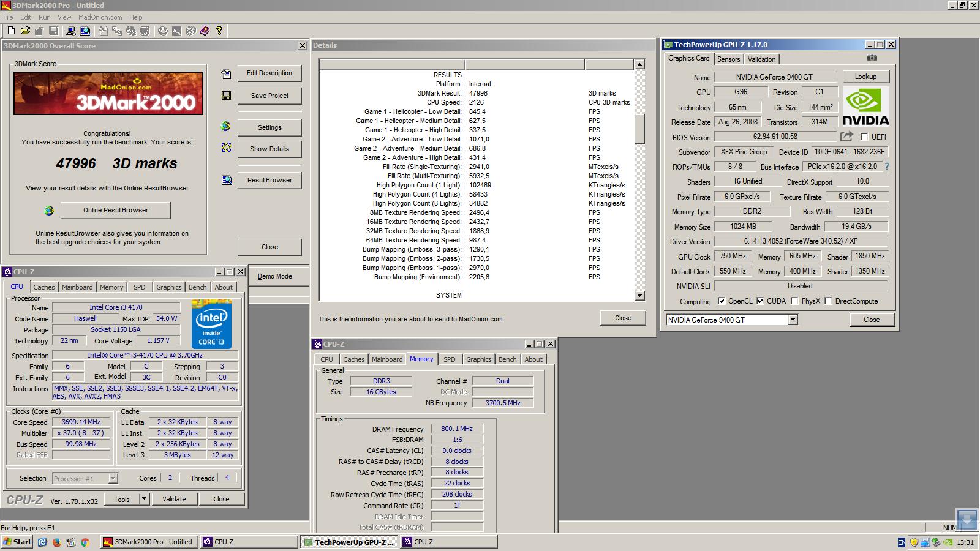
Task: Switch to Sensors tab in GPU-Z
Action: [x=728, y=59]
